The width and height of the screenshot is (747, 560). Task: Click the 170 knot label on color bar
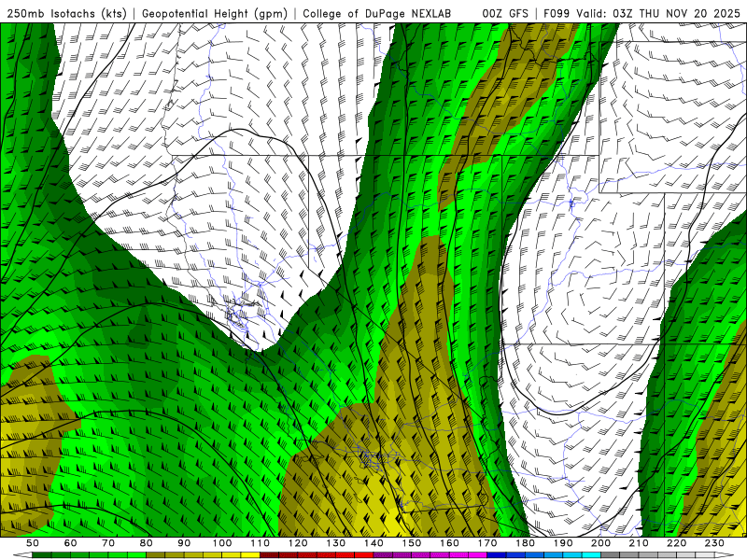[x=487, y=543]
